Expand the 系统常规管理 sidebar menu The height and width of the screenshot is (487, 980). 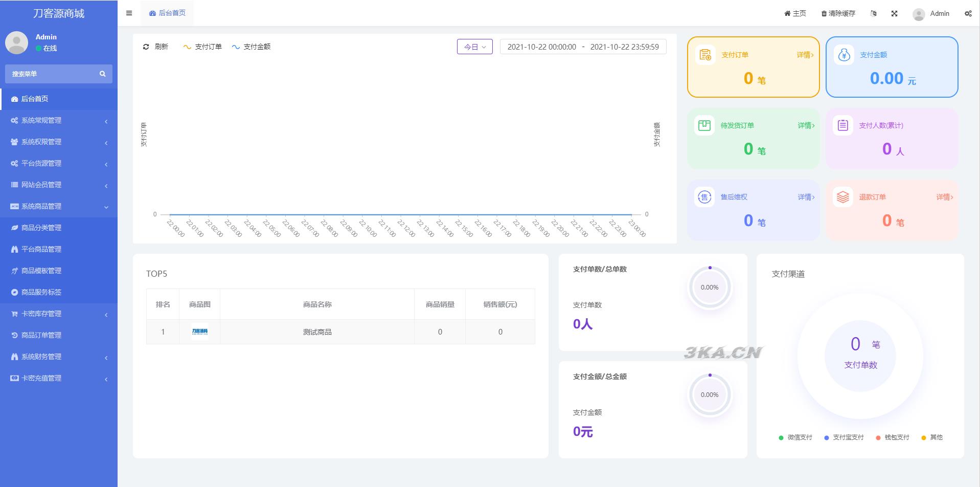pyautogui.click(x=59, y=121)
